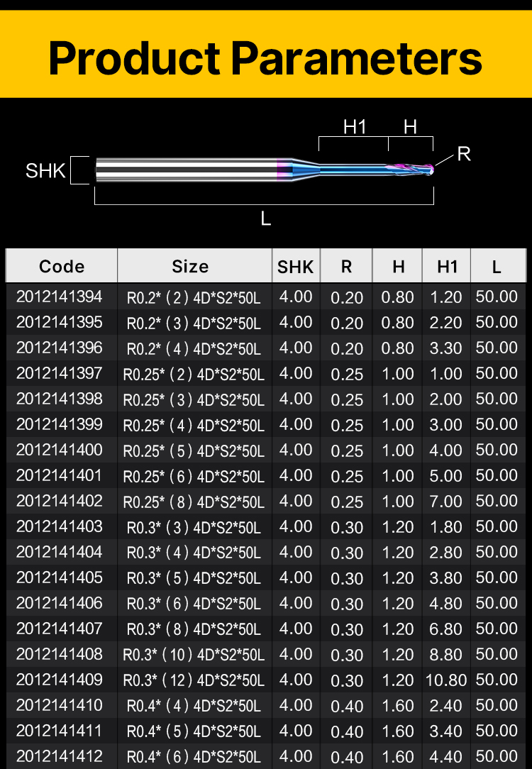Click the R radius label near the tool tip
This screenshot has height=769, width=532.
[x=464, y=154]
